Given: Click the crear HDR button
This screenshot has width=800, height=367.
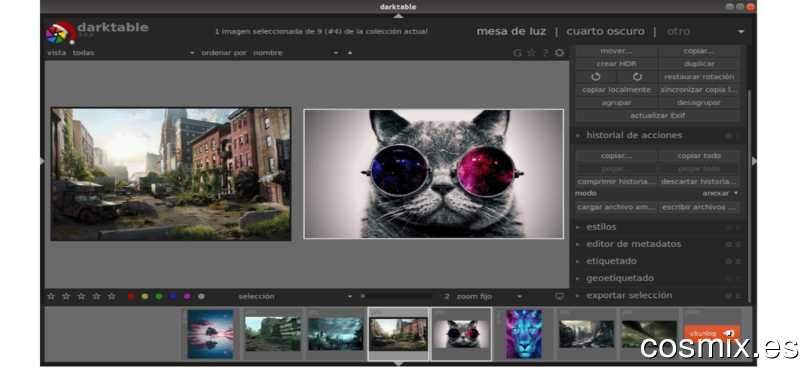Looking at the screenshot, I should [616, 64].
